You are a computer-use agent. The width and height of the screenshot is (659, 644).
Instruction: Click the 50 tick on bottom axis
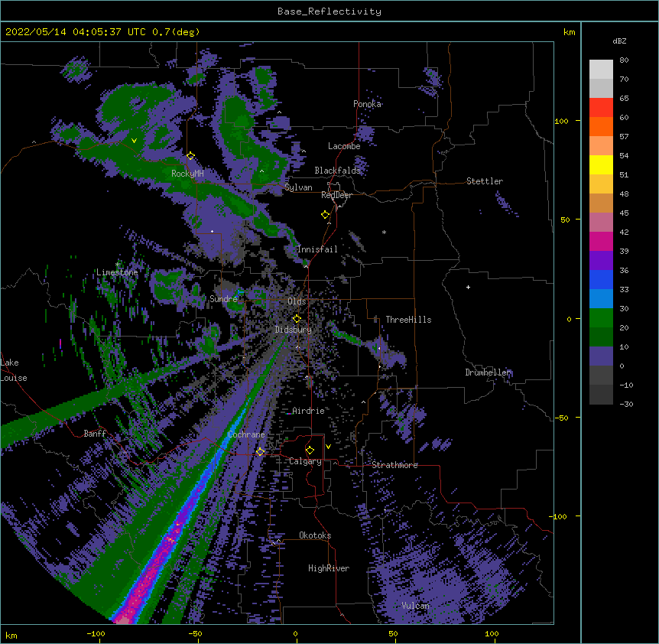393,633
